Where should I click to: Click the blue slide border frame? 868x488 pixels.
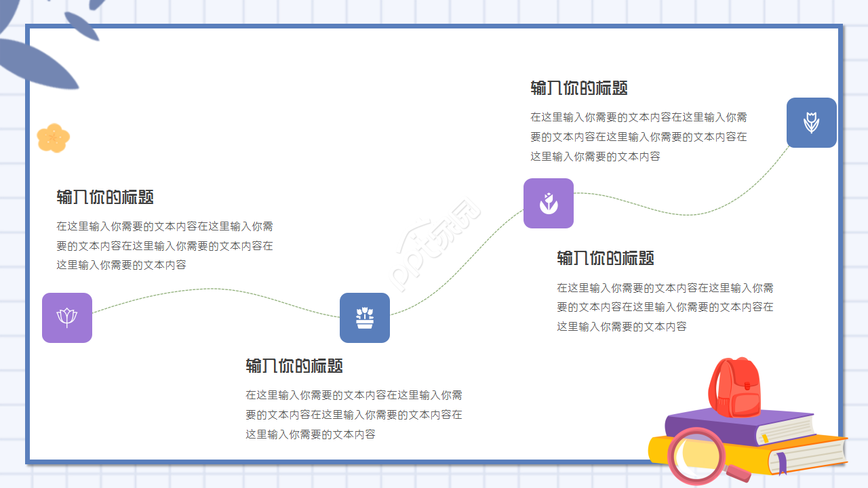434,25
